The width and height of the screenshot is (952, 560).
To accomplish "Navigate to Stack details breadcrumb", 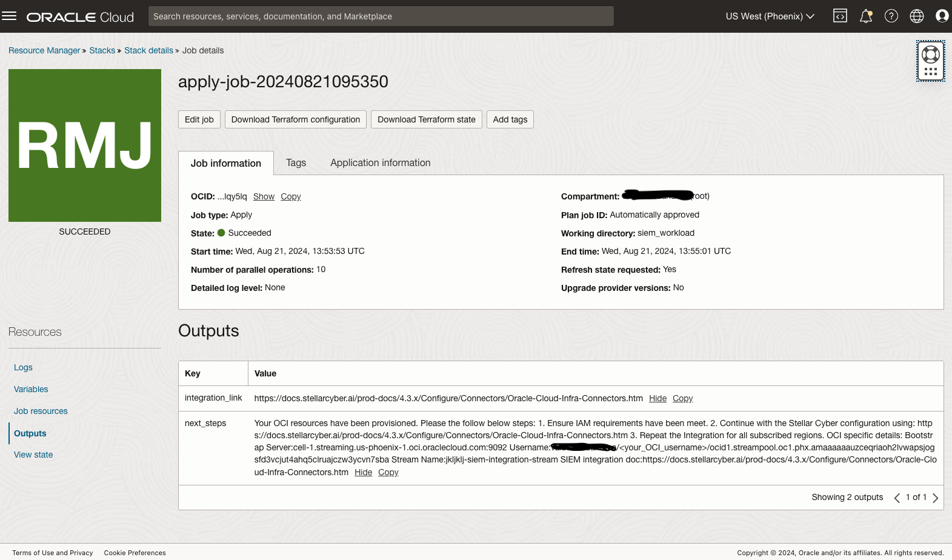I will point(148,50).
